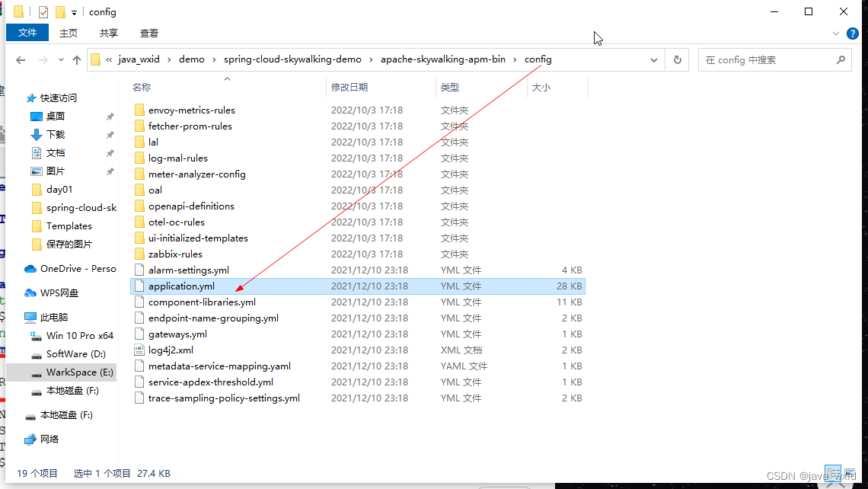This screenshot has width=868, height=489.
Task: Select WPS网盘 in navigation pane
Action: [x=59, y=293]
